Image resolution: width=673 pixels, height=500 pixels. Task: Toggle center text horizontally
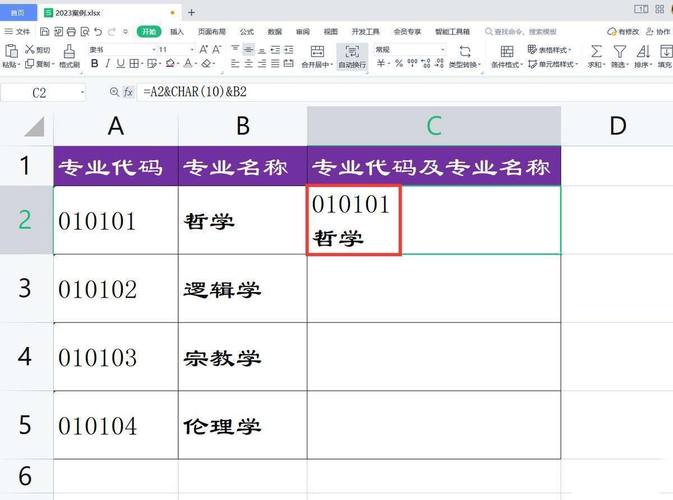tap(249, 64)
